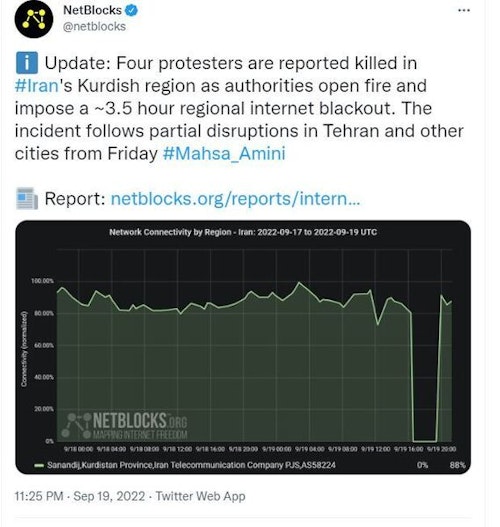Image resolution: width=500 pixels, height=527 pixels.
Task: Click the NetBlocks display name
Action: point(92,10)
